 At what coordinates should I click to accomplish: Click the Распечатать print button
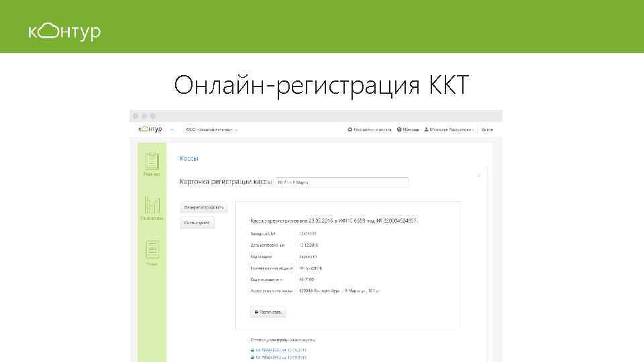tap(268, 312)
